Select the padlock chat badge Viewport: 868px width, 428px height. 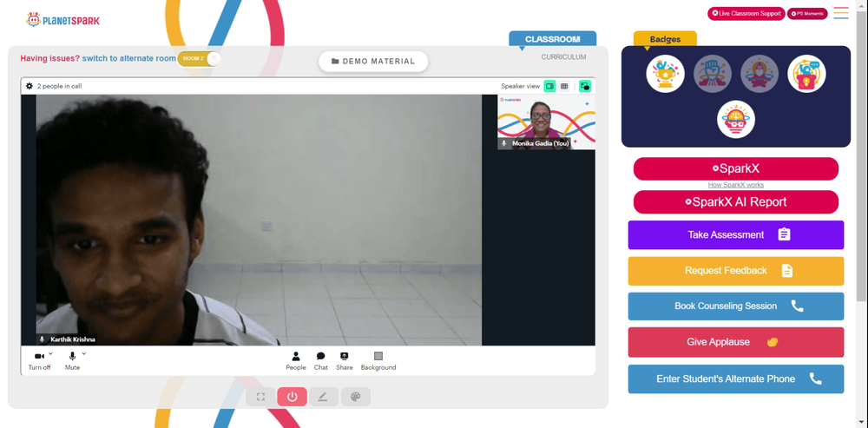click(x=806, y=74)
